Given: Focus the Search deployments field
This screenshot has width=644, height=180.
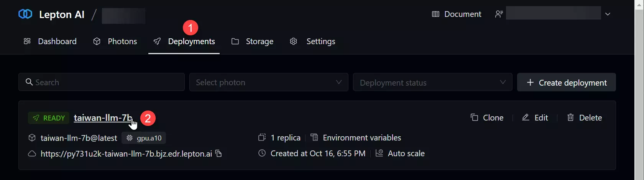Looking at the screenshot, I should (102, 82).
